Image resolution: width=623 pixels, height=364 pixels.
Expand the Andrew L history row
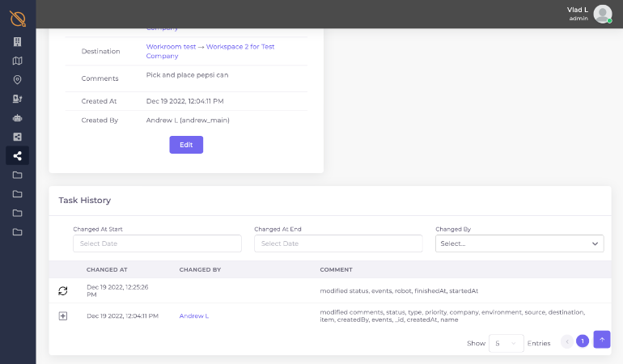tap(63, 315)
